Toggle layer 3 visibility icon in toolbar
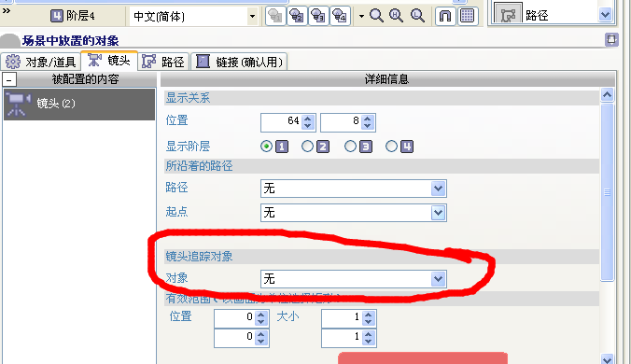631x364 pixels. pyautogui.click(x=318, y=16)
